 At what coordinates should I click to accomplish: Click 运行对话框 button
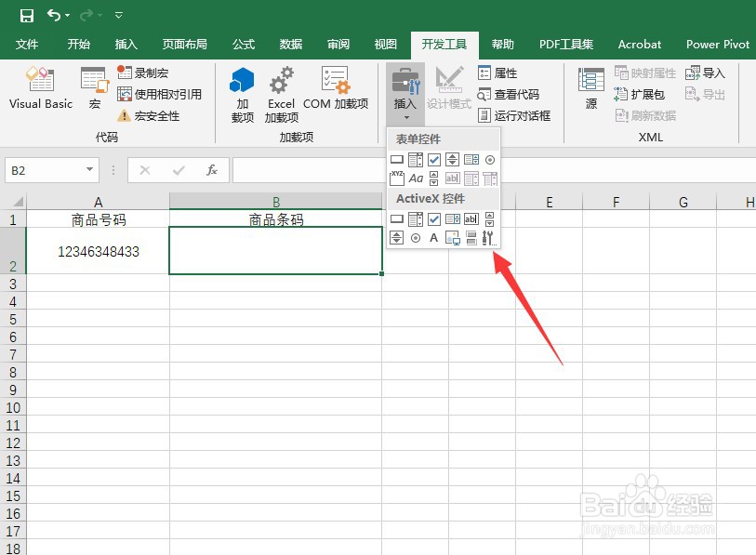click(514, 115)
